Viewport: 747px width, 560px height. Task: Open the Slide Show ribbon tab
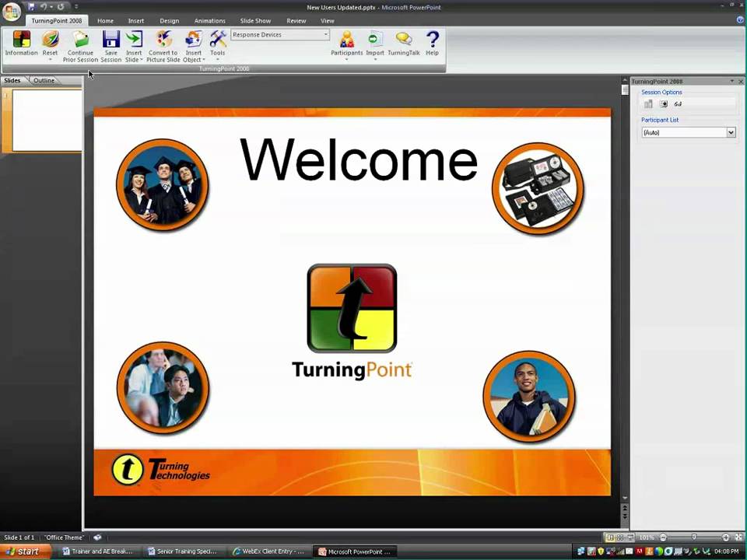coord(255,21)
